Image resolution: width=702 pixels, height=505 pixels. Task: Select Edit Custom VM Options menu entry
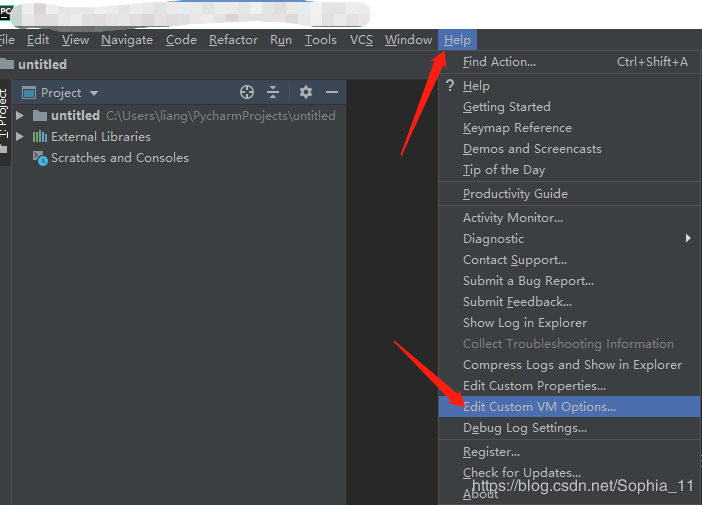(x=539, y=407)
